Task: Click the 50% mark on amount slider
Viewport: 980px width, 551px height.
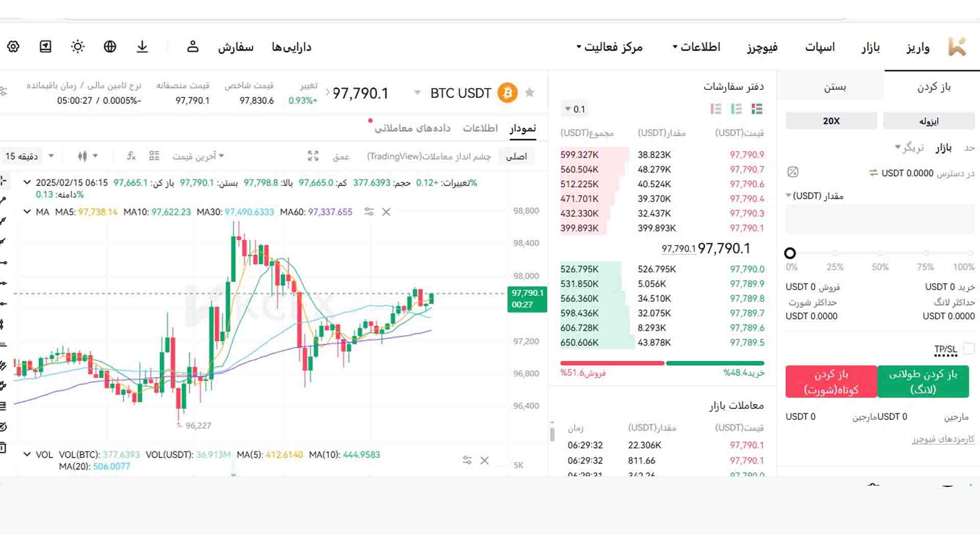Action: pos(880,254)
